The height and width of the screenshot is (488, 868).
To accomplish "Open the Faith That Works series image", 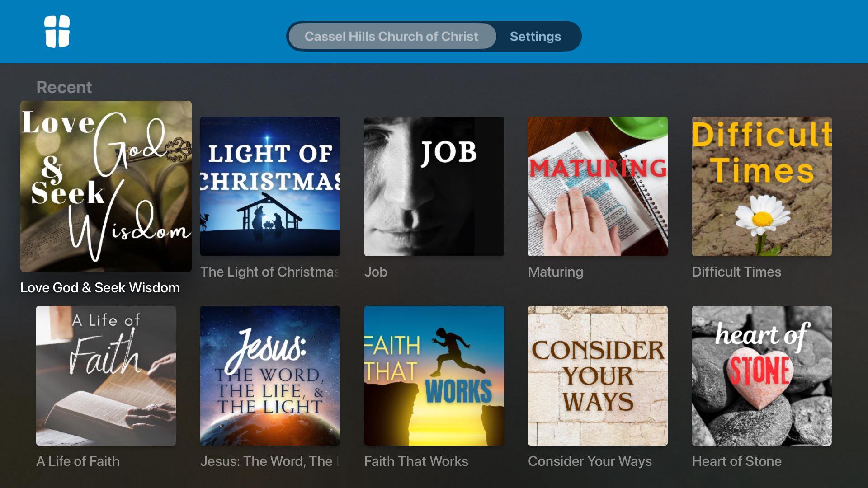I will 434,375.
